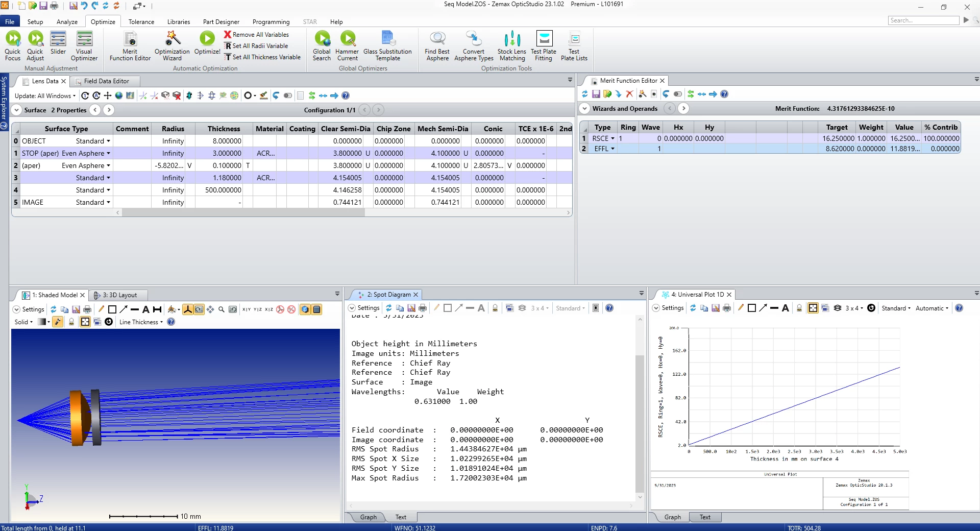
Task: Launch the Quick Adjust tool
Action: [x=35, y=46]
